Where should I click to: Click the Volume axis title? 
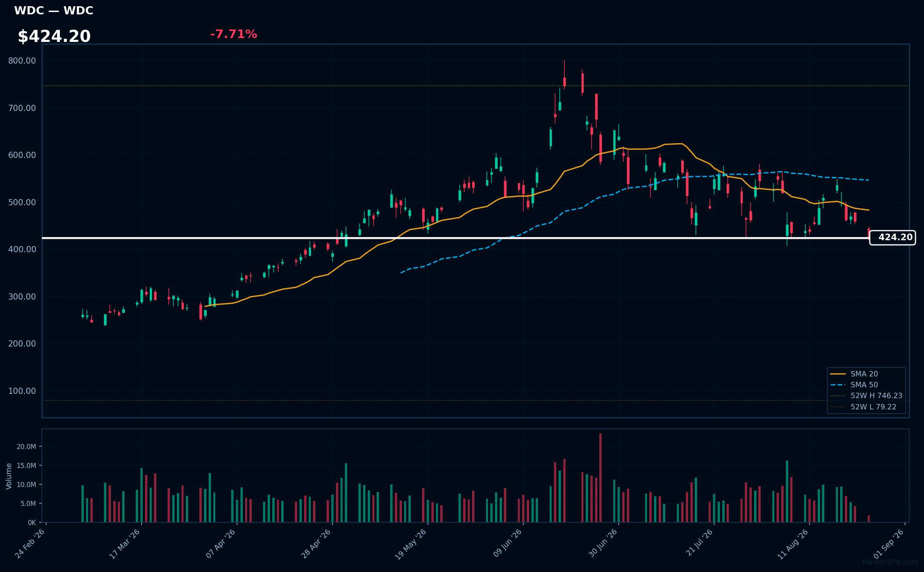coord(9,476)
